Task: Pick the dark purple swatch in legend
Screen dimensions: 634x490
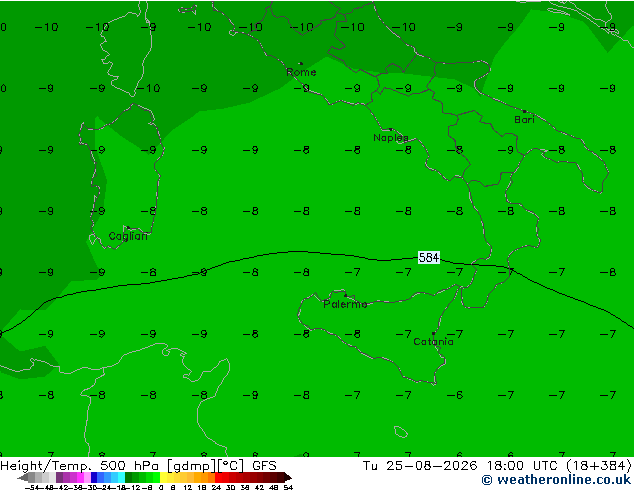Action: (x=59, y=477)
